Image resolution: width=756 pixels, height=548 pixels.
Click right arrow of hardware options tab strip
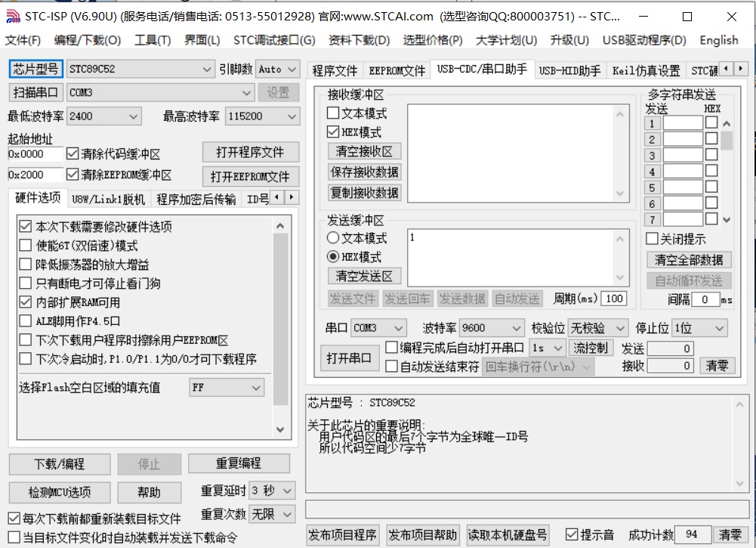[x=292, y=197]
